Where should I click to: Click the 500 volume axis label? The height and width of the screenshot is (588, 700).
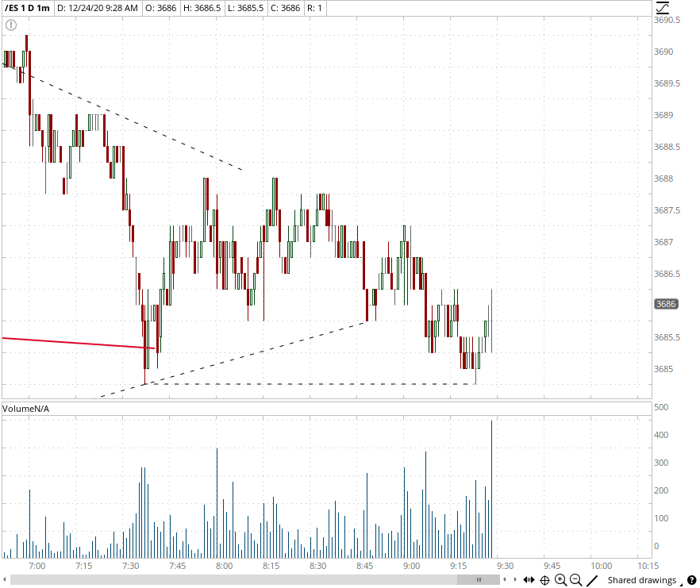pyautogui.click(x=661, y=407)
